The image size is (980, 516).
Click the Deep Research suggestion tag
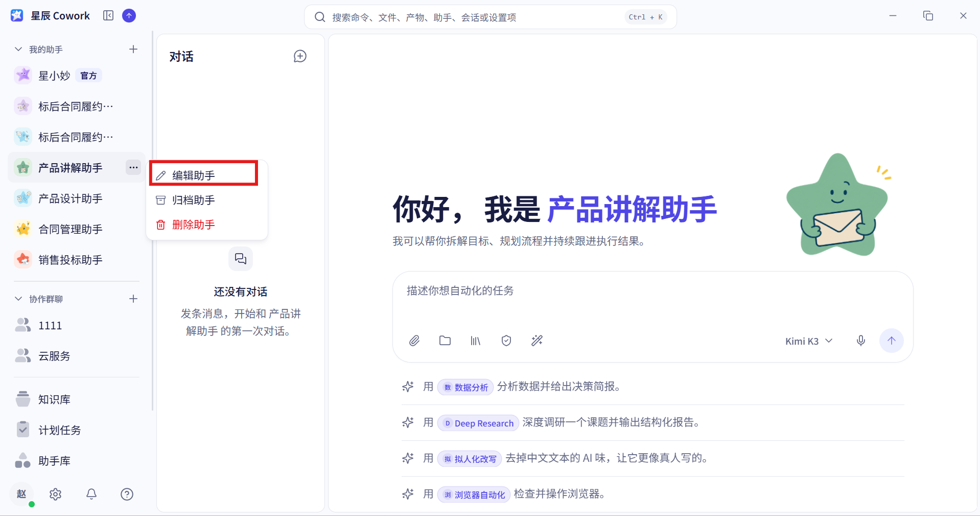(x=478, y=423)
